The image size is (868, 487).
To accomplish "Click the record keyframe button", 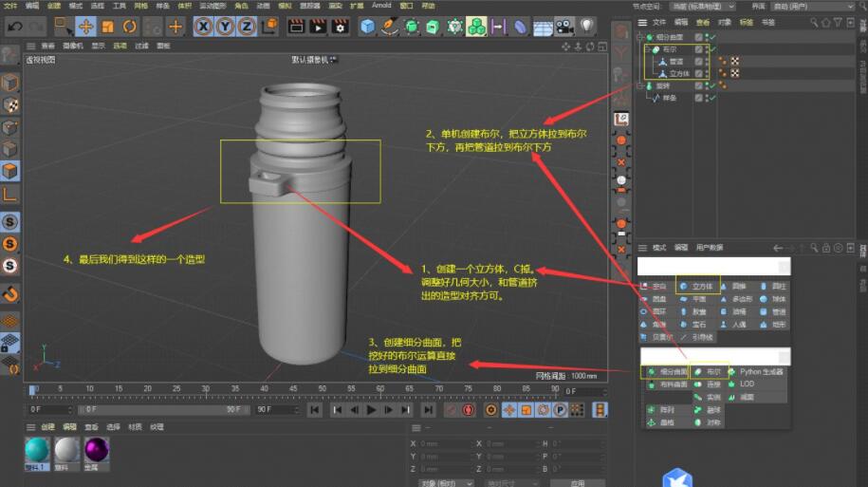I will point(452,410).
